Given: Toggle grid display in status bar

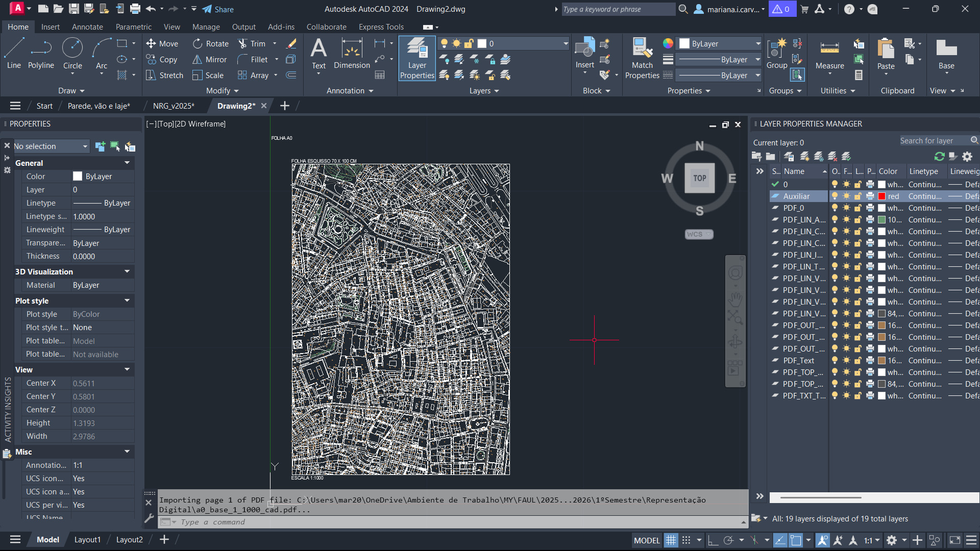Looking at the screenshot, I should [x=671, y=540].
